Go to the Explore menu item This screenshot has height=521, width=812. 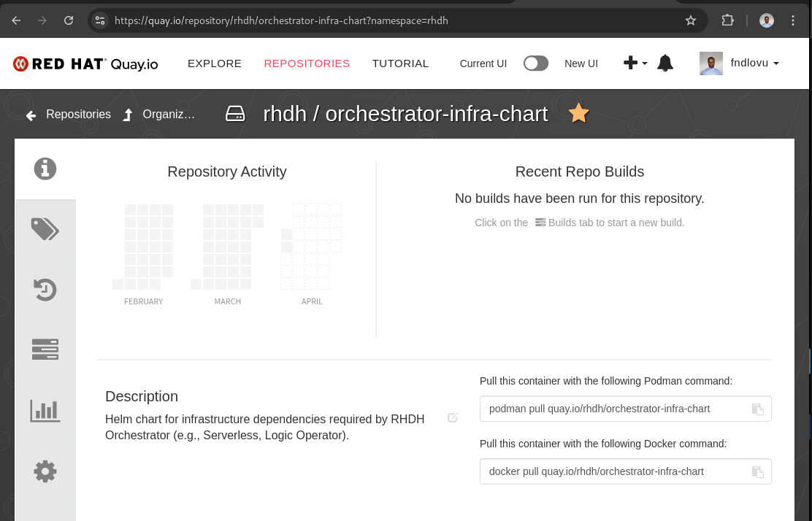(x=215, y=63)
